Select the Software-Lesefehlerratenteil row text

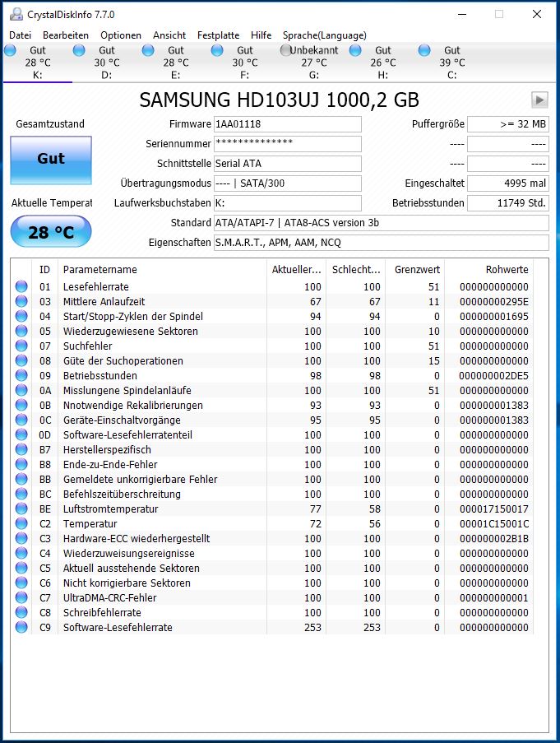tap(127, 434)
